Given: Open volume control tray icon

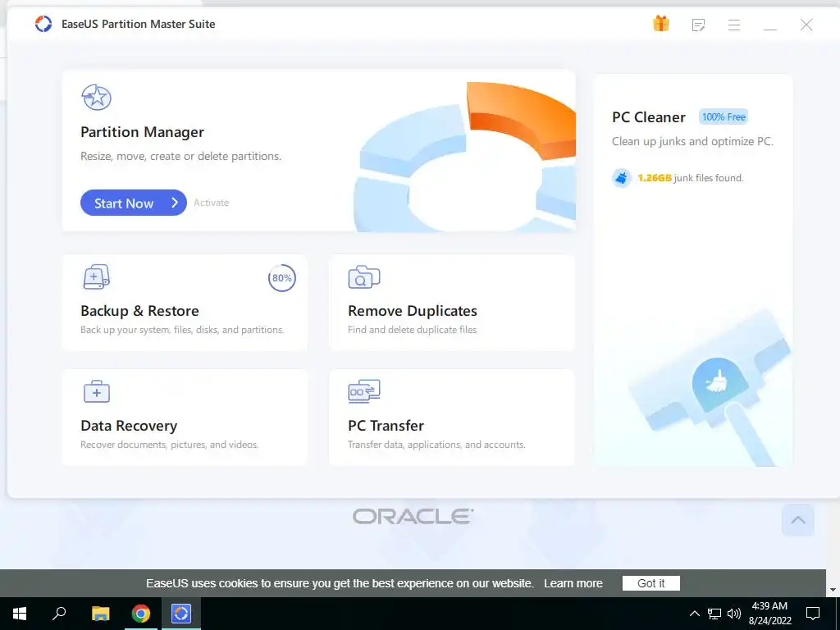Looking at the screenshot, I should (x=734, y=614).
